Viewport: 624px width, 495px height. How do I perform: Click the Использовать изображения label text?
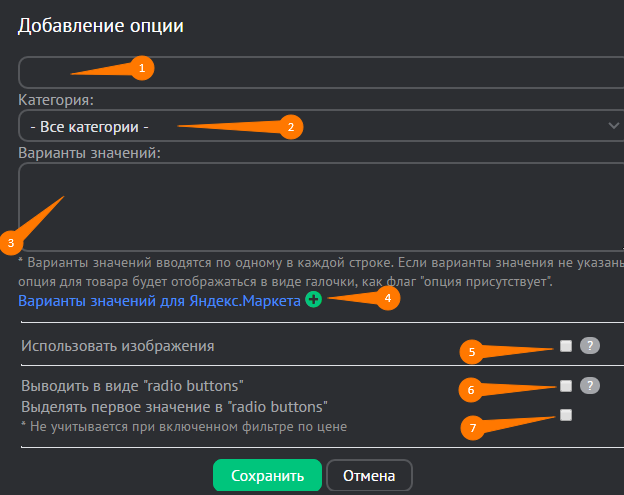click(118, 346)
